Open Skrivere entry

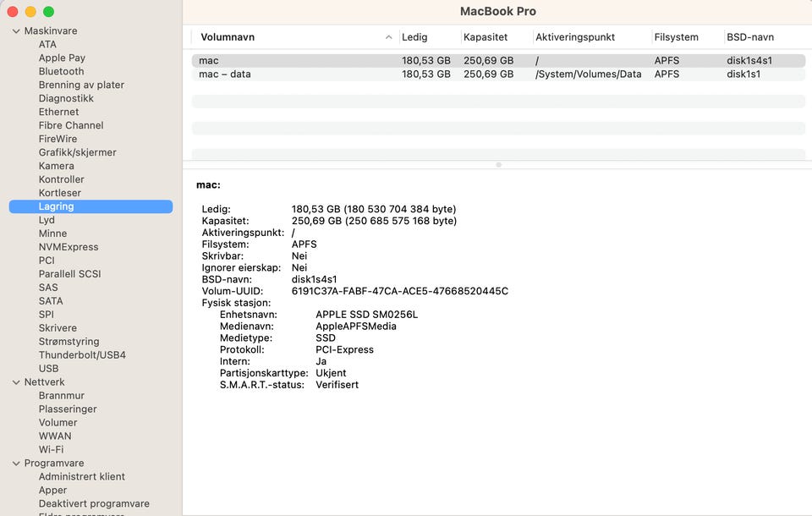pyautogui.click(x=58, y=328)
